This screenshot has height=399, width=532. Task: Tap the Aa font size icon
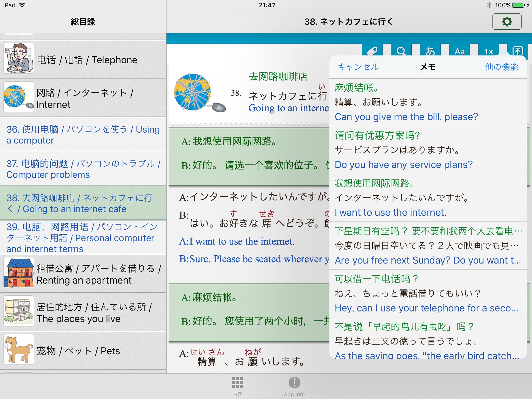(459, 51)
